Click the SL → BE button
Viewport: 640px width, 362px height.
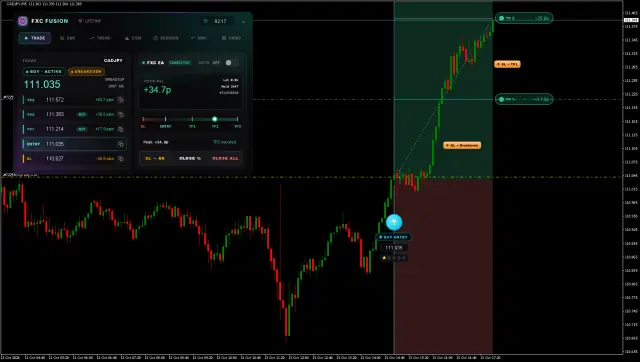pos(155,158)
